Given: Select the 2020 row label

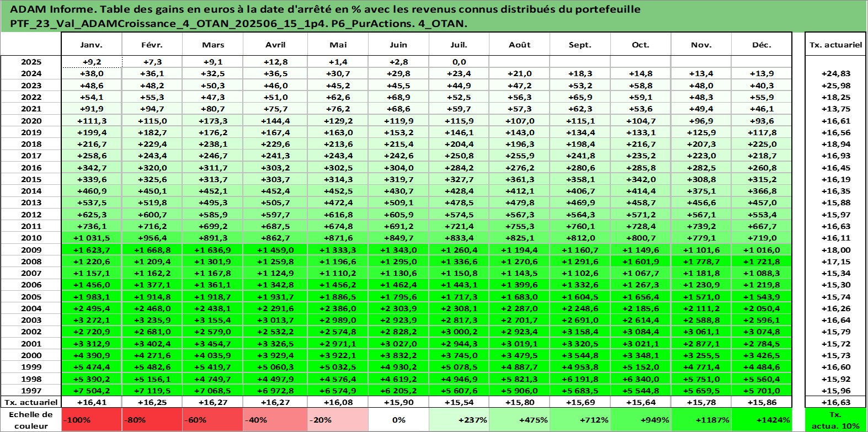Looking at the screenshot, I should [31, 121].
